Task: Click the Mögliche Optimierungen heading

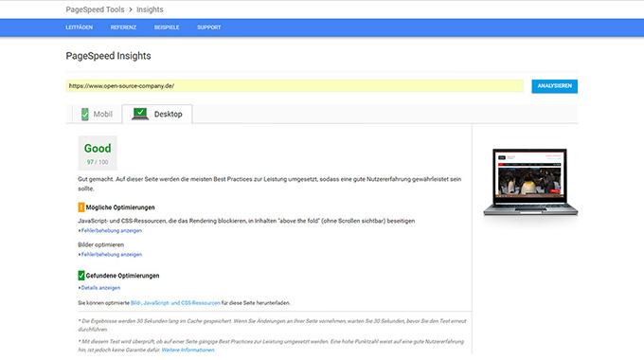Action: 120,207
